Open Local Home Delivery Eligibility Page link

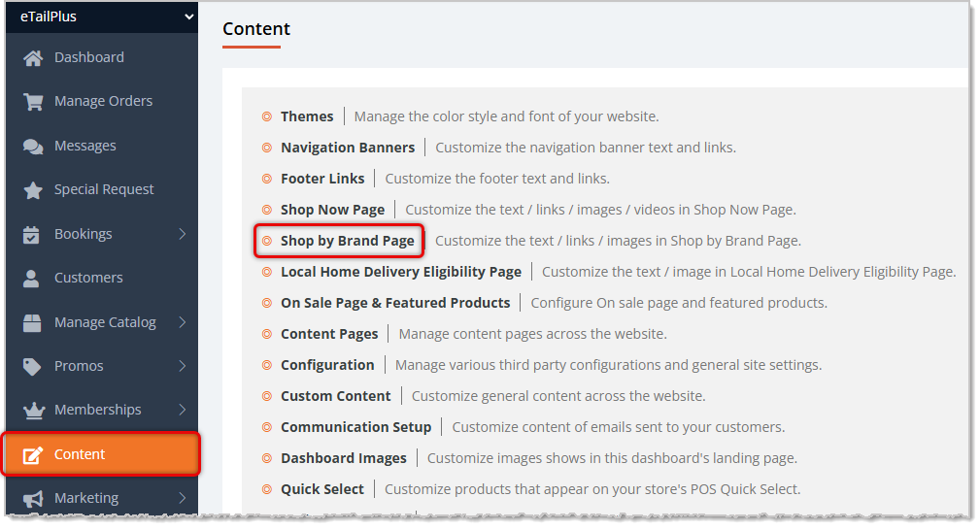(400, 273)
